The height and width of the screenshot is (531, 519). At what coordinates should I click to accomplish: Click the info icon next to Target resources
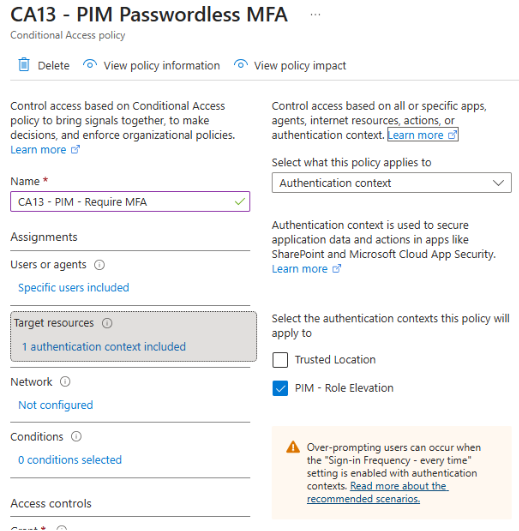[x=107, y=323]
